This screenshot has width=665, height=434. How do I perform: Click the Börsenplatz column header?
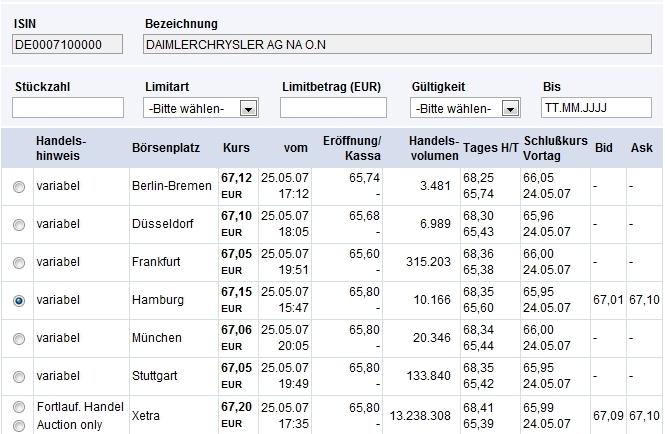point(160,148)
